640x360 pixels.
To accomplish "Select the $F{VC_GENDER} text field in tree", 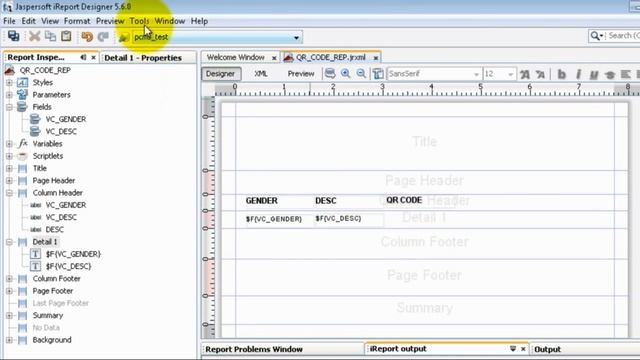I will pos(73,254).
